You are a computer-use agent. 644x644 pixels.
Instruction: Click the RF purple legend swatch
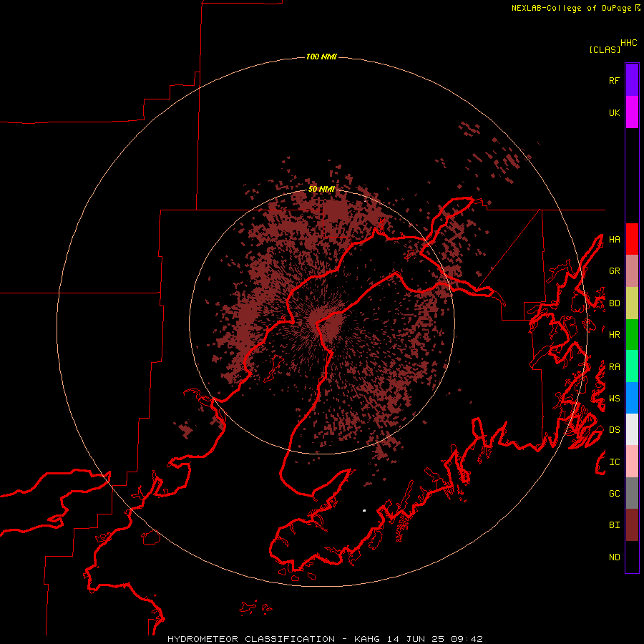(632, 80)
